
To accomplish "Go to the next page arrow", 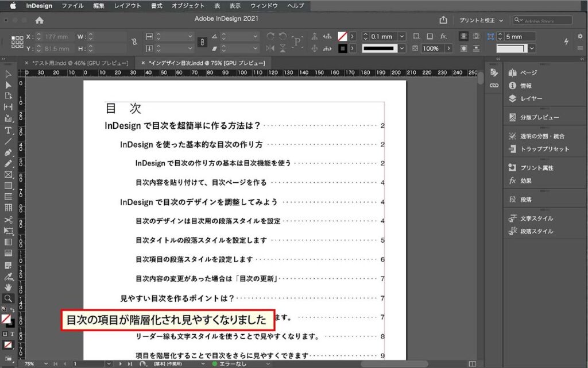I will (x=121, y=364).
